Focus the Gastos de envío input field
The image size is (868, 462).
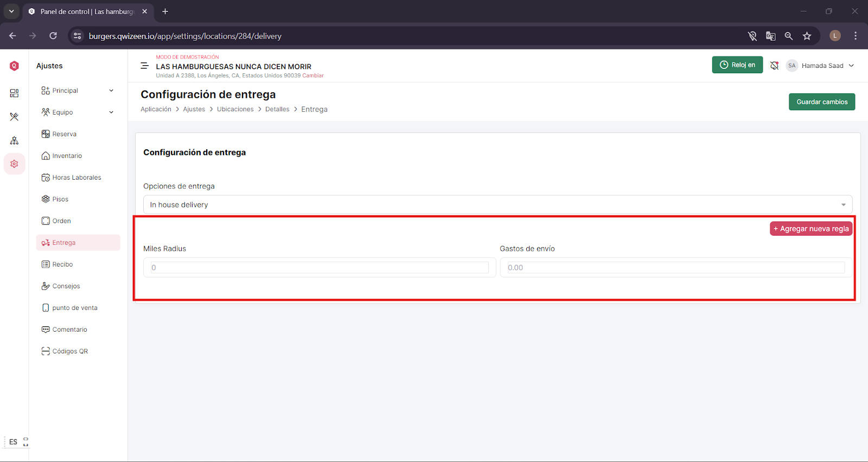[675, 268]
